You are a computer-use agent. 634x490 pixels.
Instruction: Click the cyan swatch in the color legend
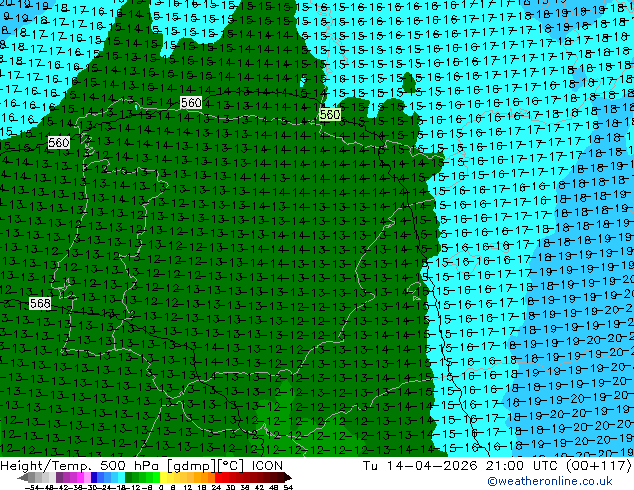(121, 477)
